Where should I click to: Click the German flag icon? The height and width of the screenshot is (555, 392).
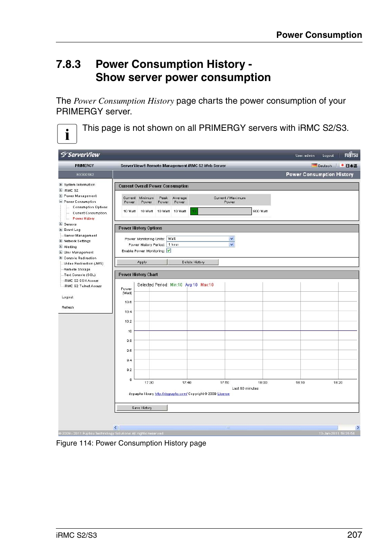tap(314, 165)
